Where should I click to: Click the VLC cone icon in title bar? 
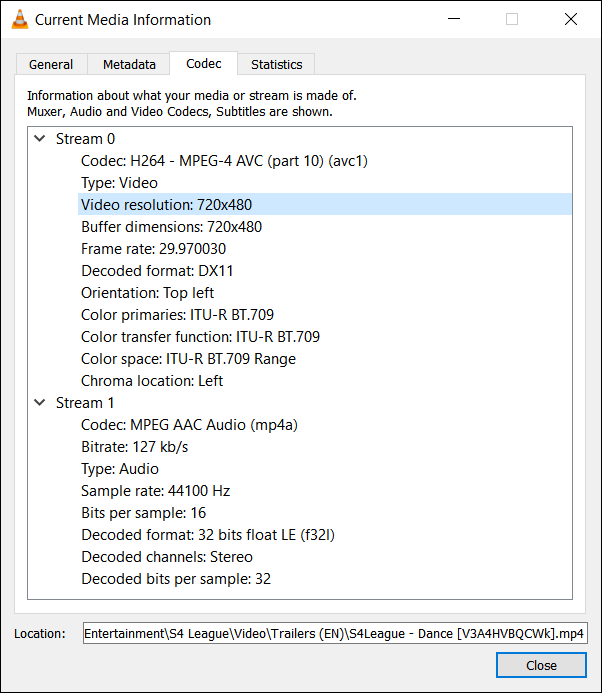[19, 19]
